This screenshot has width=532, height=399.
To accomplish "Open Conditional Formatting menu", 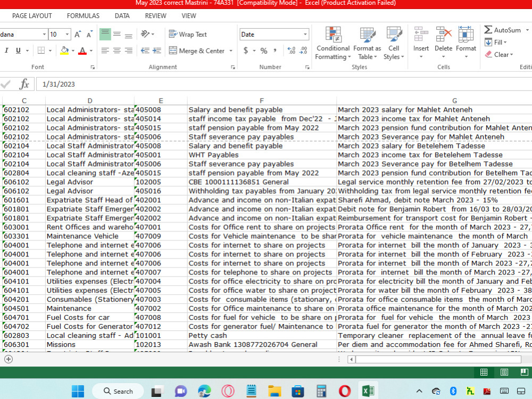I will tap(333, 43).
